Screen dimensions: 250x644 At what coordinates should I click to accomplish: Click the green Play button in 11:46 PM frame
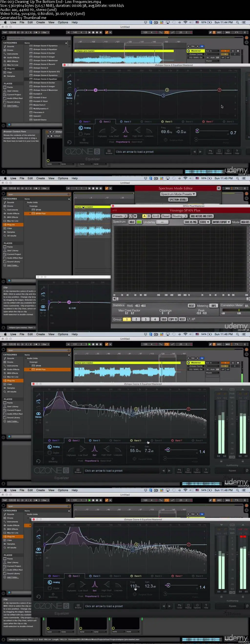89,344
